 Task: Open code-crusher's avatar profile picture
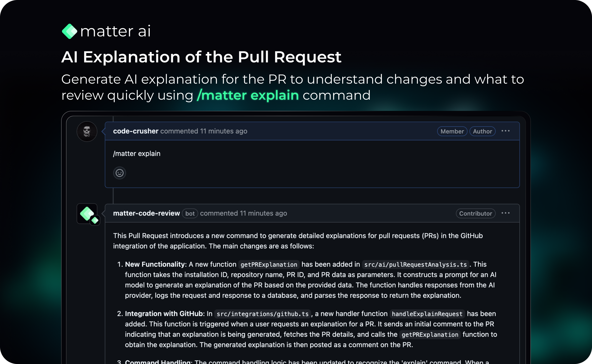coord(87,132)
